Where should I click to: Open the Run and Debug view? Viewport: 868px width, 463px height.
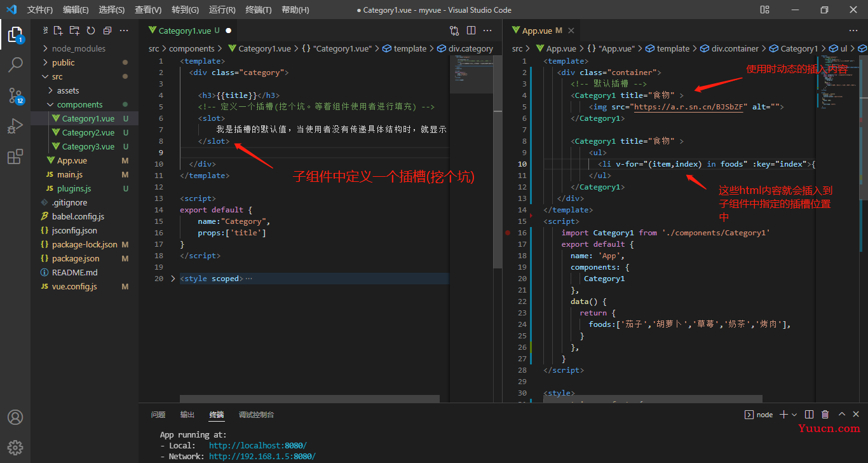tap(15, 127)
